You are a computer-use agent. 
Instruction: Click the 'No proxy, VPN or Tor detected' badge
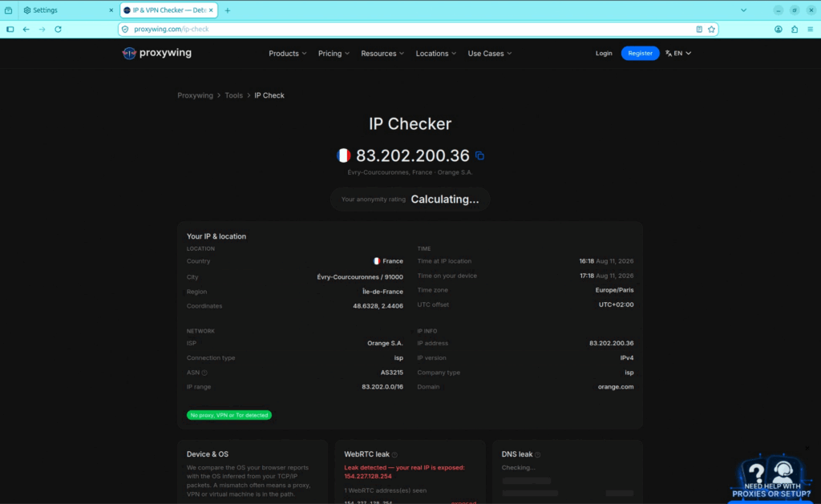[x=229, y=415]
